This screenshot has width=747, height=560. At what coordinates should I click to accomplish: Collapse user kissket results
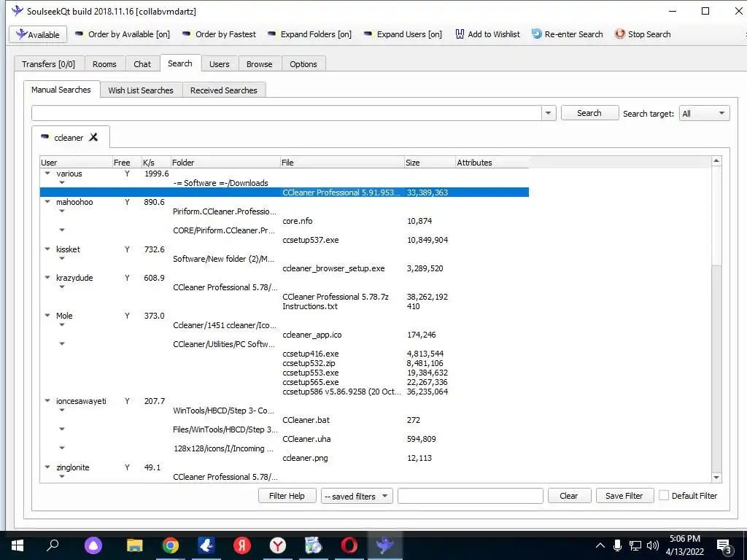click(47, 249)
